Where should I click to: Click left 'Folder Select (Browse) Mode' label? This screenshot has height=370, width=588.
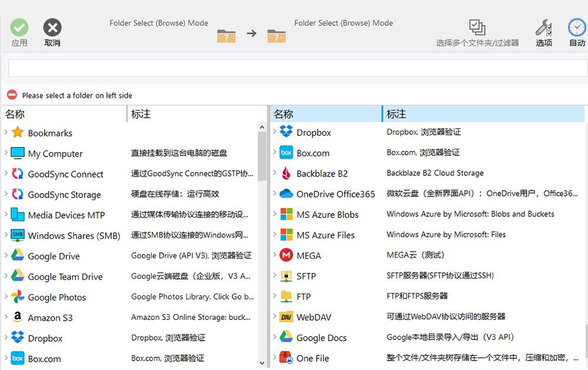click(159, 23)
